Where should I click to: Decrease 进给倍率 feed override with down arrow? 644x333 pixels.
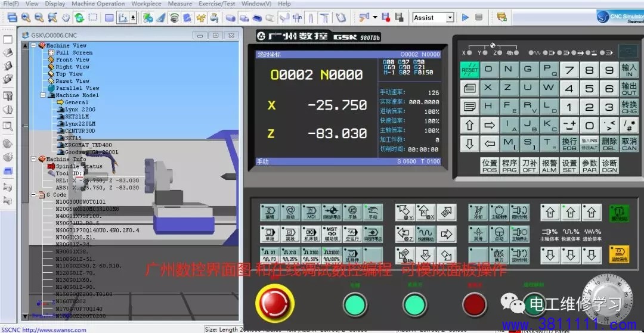coord(590,255)
